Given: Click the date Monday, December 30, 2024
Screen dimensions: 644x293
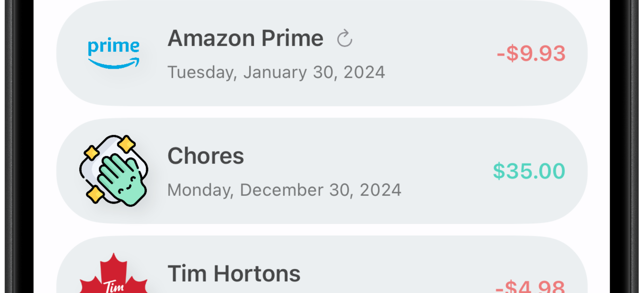Looking at the screenshot, I should [284, 190].
